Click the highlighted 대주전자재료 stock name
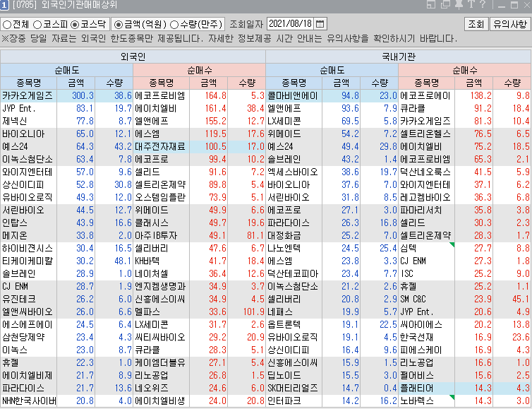 (160, 146)
